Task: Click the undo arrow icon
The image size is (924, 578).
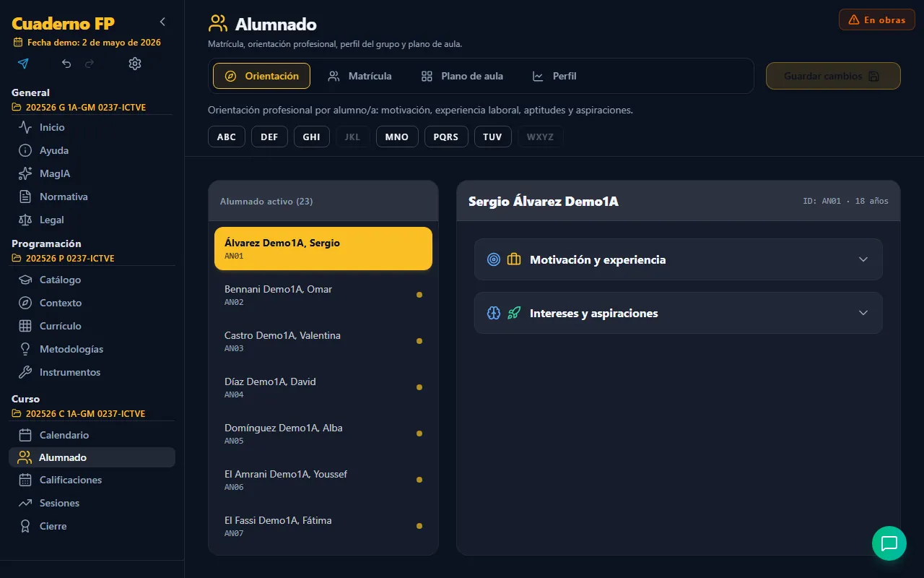Action: tap(66, 64)
